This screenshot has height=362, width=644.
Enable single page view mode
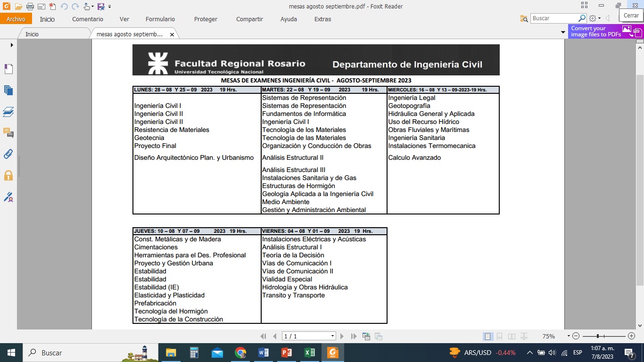(x=488, y=336)
